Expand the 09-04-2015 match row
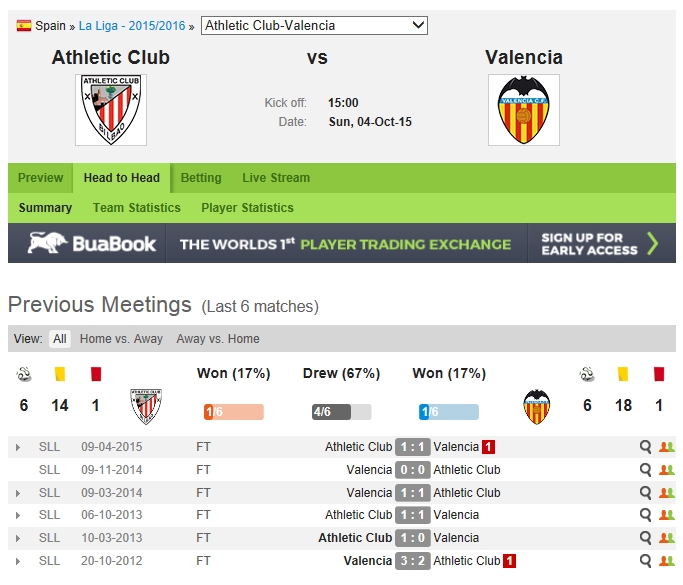 click(x=18, y=448)
